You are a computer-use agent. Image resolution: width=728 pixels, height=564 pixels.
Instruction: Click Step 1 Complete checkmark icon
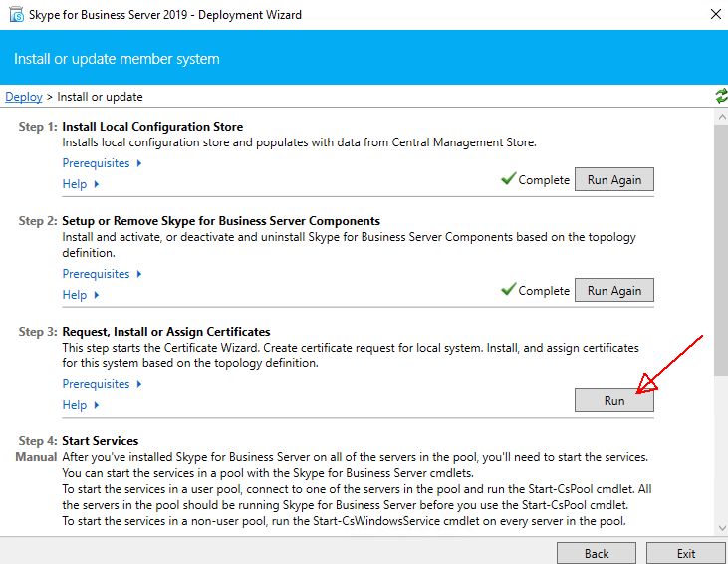coord(508,178)
